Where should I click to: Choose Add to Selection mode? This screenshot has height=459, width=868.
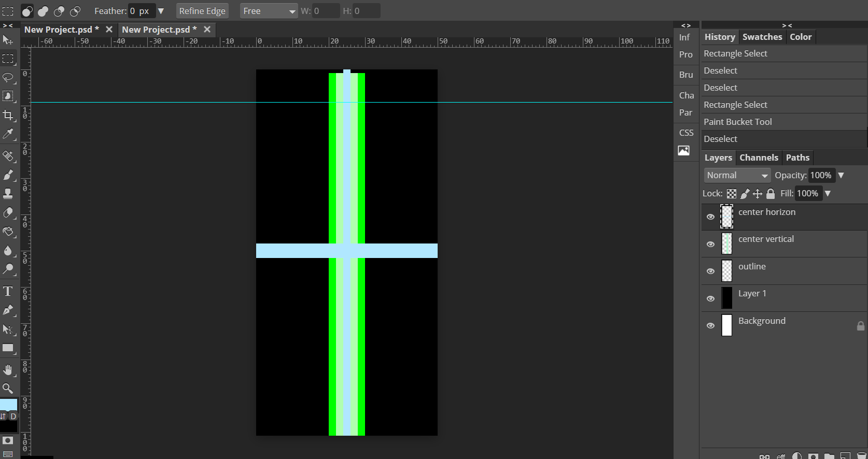44,11
